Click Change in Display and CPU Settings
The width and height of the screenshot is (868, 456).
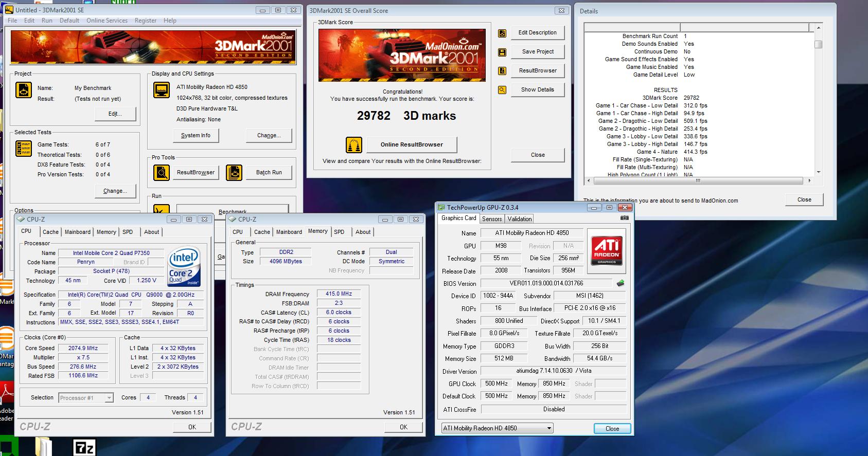click(x=269, y=136)
